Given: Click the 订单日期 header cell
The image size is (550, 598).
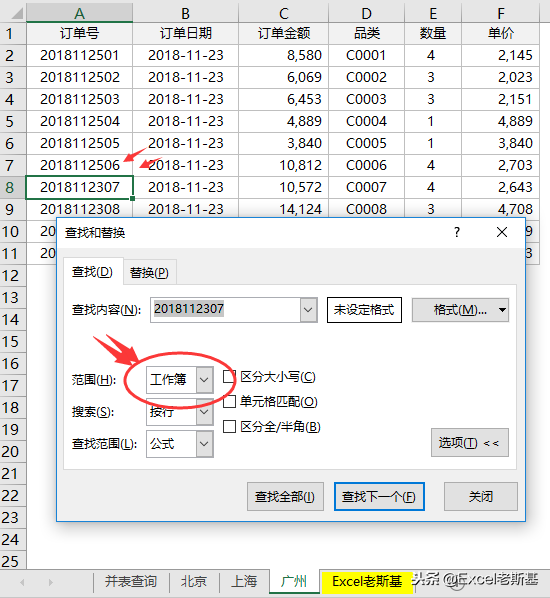Looking at the screenshot, I should pos(185,34).
